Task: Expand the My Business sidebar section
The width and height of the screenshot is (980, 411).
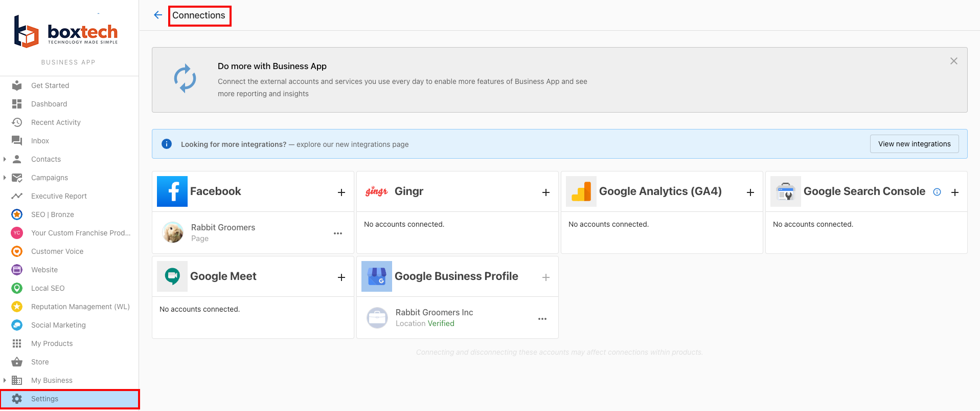Action: [x=5, y=380]
